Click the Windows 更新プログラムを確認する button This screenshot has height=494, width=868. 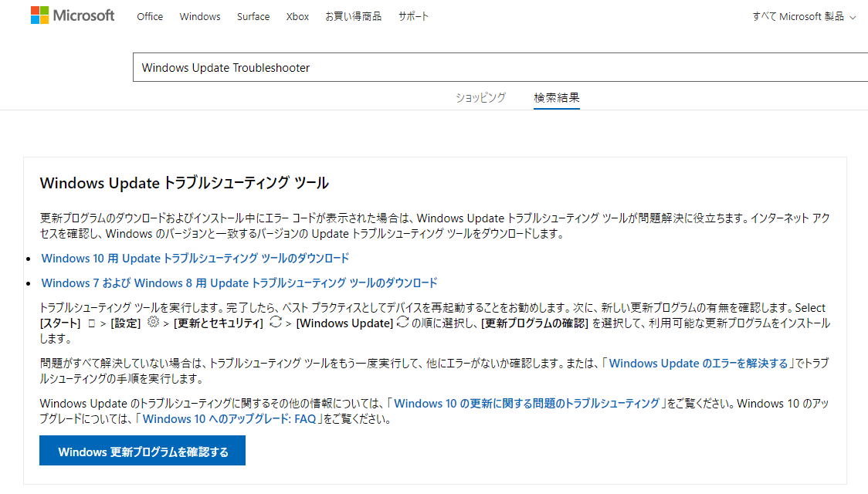pyautogui.click(x=142, y=450)
